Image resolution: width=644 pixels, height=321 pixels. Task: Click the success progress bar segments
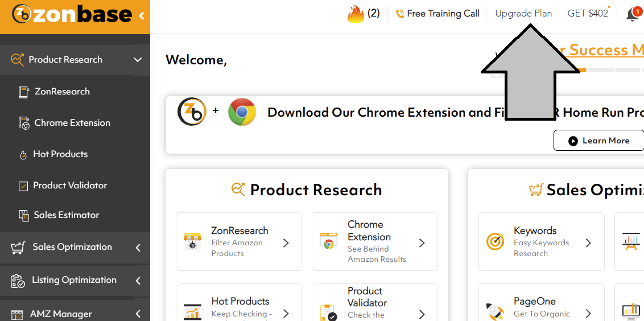612,70
